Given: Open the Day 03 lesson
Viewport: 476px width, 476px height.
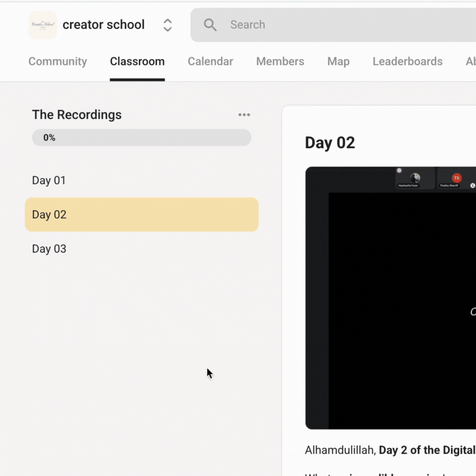Looking at the screenshot, I should (x=49, y=249).
